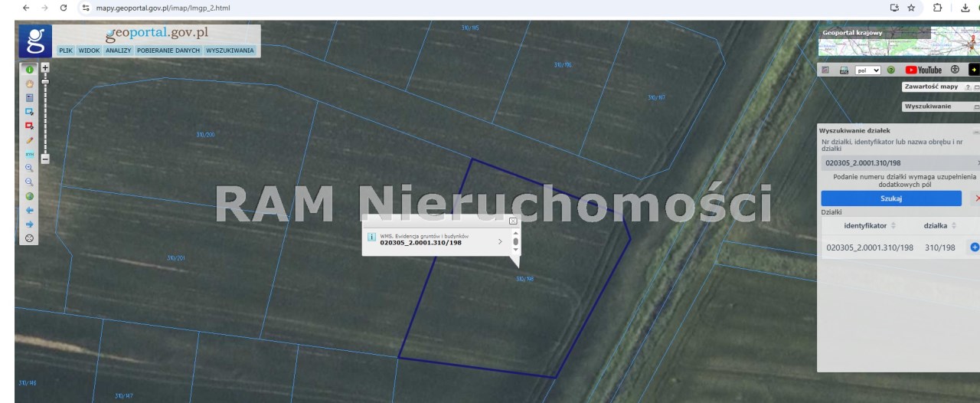Click the magnifier zoom-in tool

(x=30, y=168)
